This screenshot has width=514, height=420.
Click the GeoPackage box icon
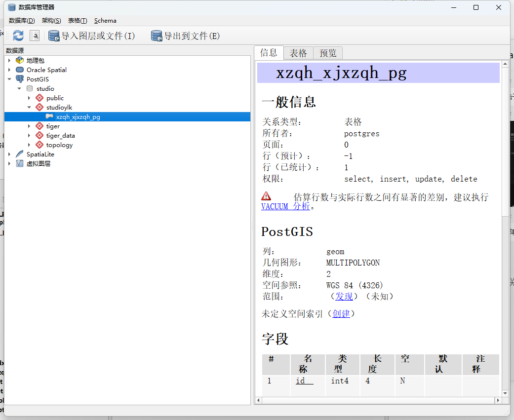click(x=20, y=60)
